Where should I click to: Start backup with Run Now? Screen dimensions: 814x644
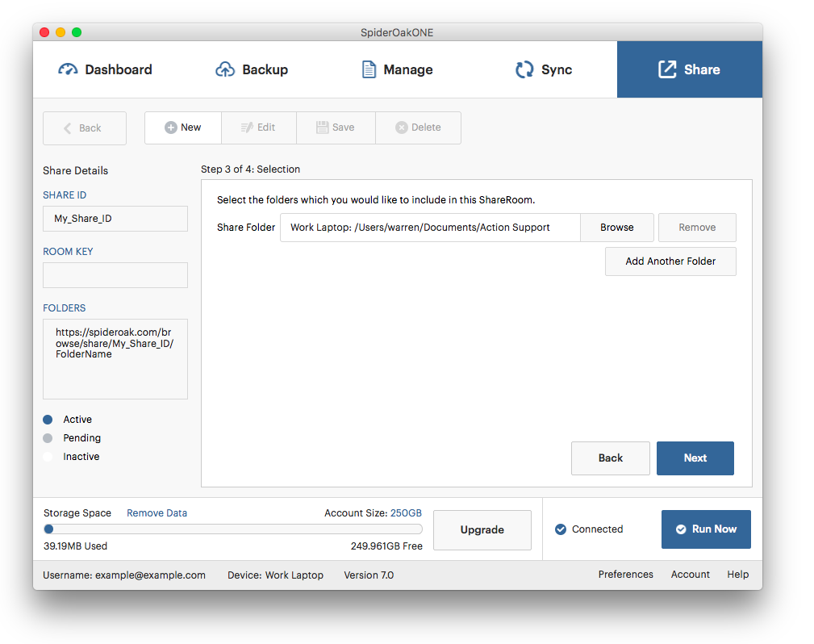[706, 529]
